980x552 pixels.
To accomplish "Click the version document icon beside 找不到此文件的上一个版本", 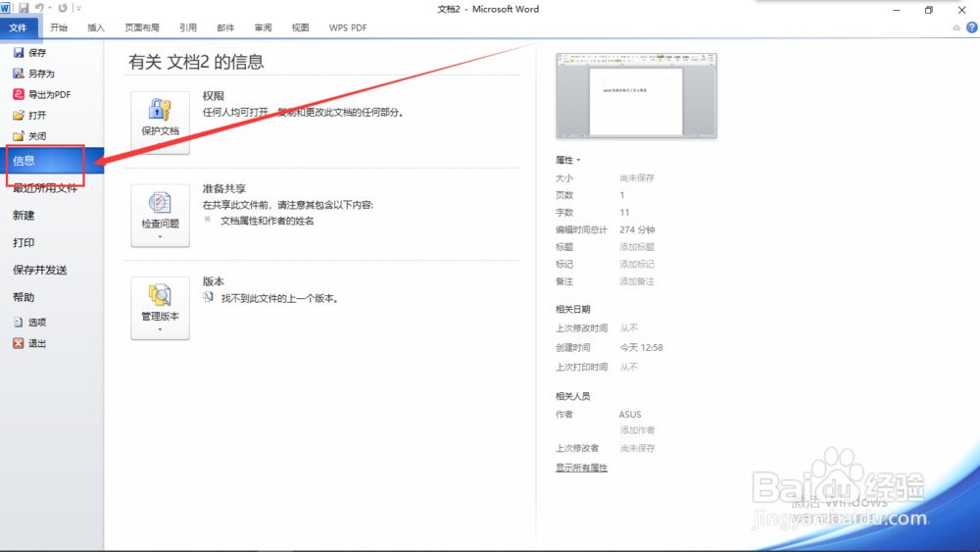I will 208,297.
